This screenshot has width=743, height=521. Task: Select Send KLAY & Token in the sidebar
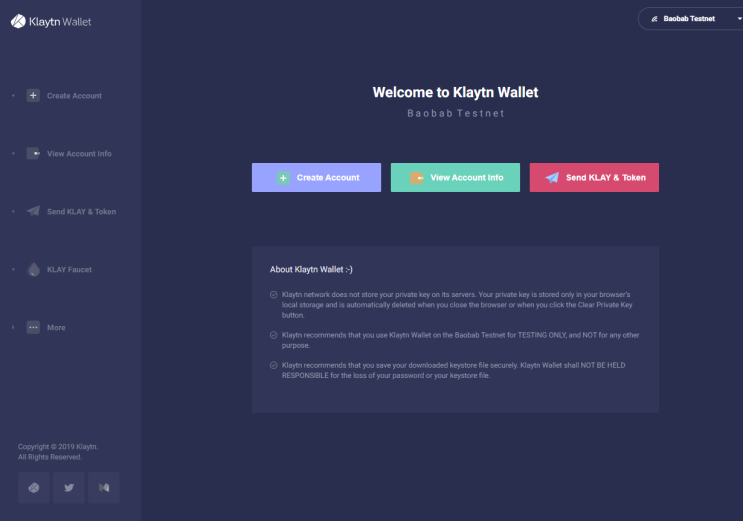(82, 211)
